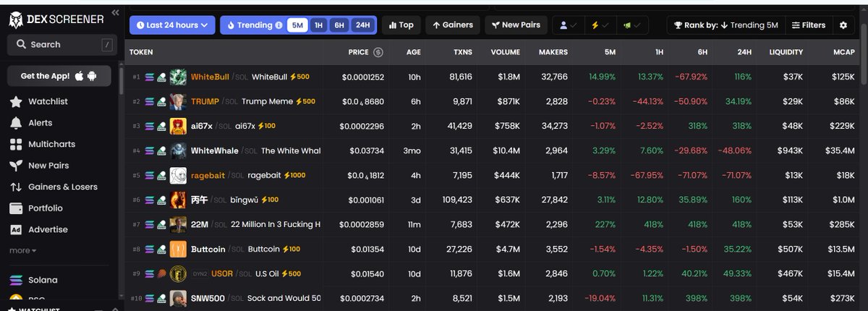The image size is (868, 311).
Task: Click the Get the App! button
Action: [x=59, y=76]
